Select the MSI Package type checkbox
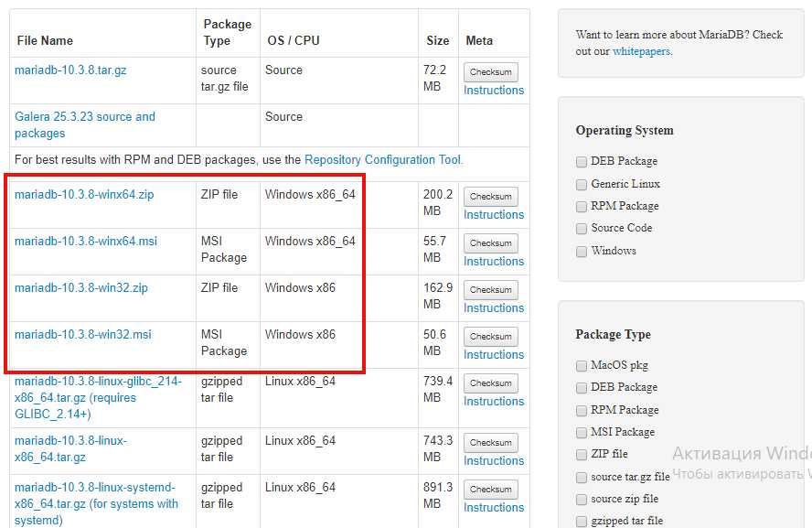812x528 pixels. (x=582, y=432)
